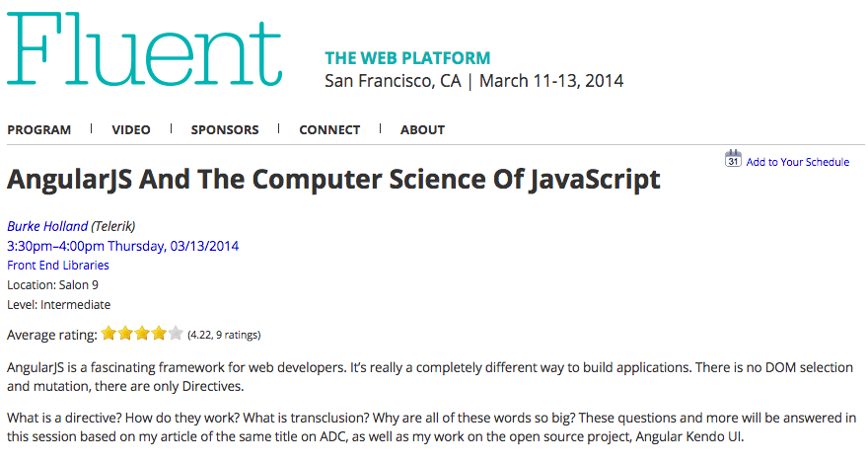Image resolution: width=868 pixels, height=463 pixels.
Task: Click the Fluent logo
Action: point(144,48)
